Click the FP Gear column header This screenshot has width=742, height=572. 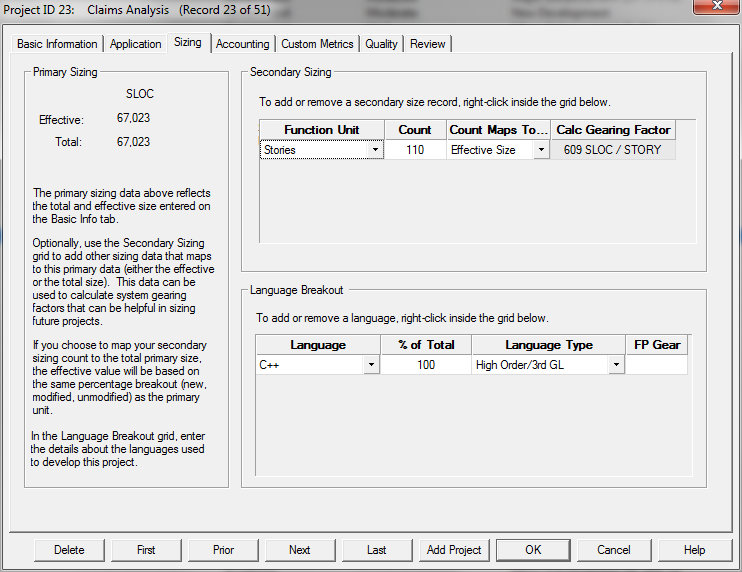[x=657, y=345]
